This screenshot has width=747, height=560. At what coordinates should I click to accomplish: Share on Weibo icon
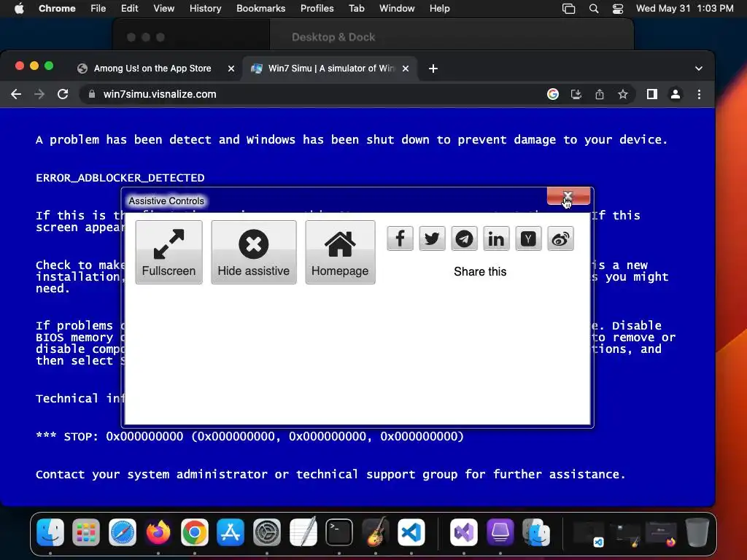click(560, 238)
